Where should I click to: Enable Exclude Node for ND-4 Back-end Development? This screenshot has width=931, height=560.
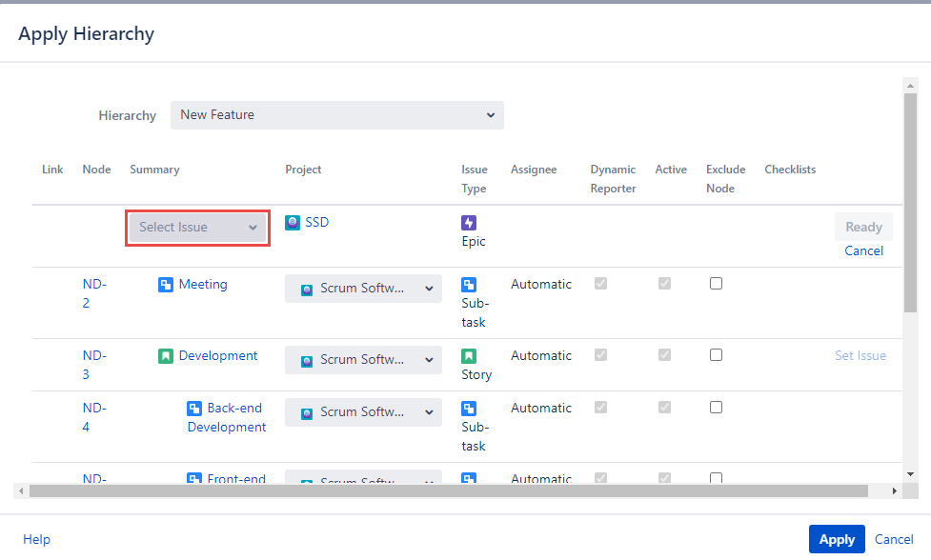pos(716,408)
